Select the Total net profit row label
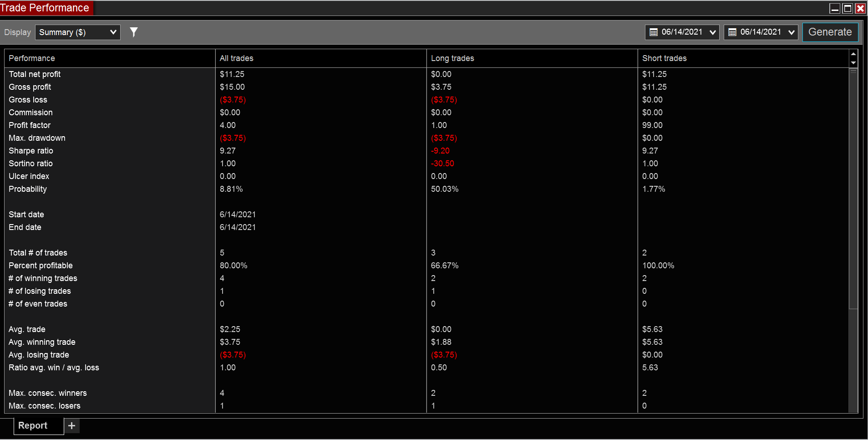868x440 pixels. pos(35,74)
